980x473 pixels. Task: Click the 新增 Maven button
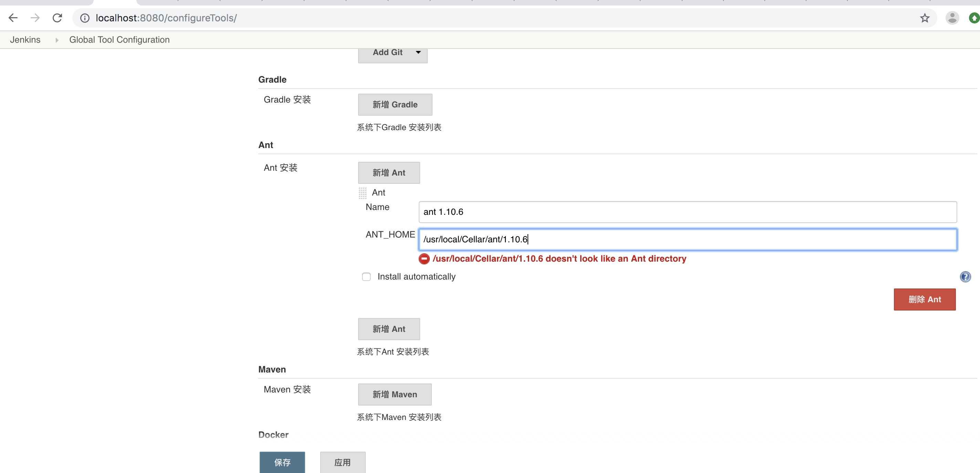(x=394, y=394)
